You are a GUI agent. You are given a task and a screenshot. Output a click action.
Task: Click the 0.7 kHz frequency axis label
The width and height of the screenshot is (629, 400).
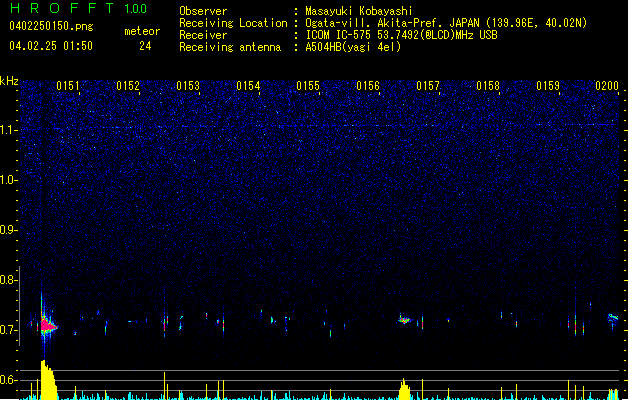[8, 330]
